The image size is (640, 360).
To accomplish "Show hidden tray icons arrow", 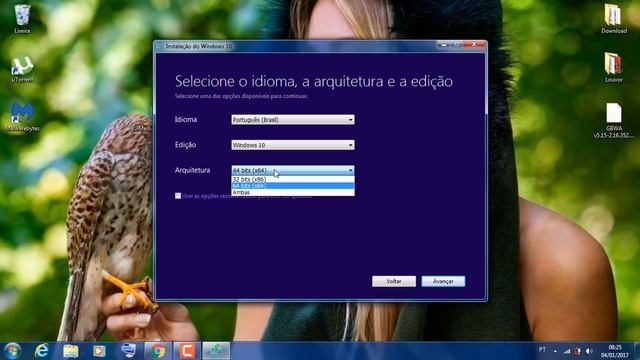I will (x=555, y=351).
